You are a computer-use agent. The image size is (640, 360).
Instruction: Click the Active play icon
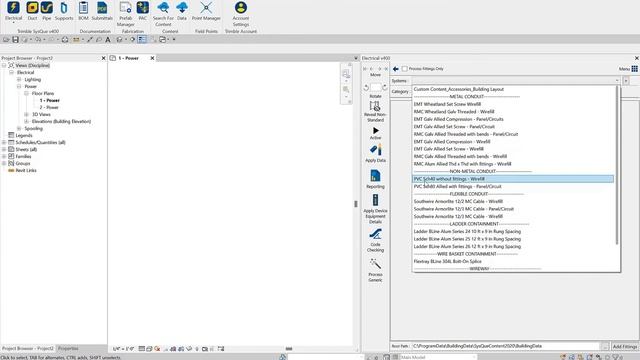[376, 133]
